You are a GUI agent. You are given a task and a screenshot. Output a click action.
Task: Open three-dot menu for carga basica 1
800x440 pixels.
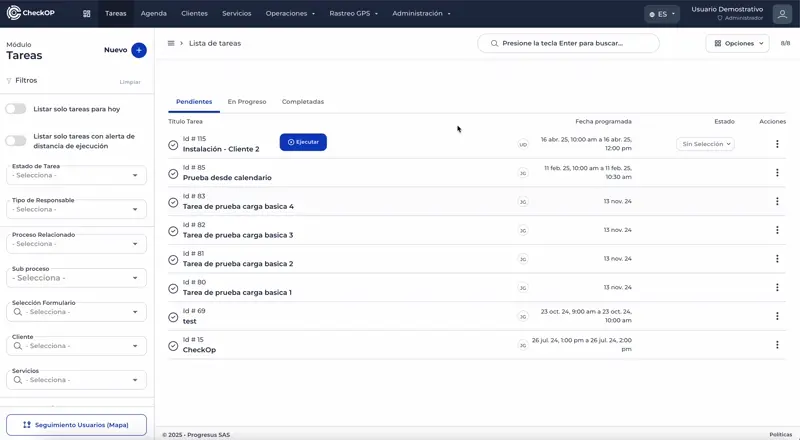[777, 287]
